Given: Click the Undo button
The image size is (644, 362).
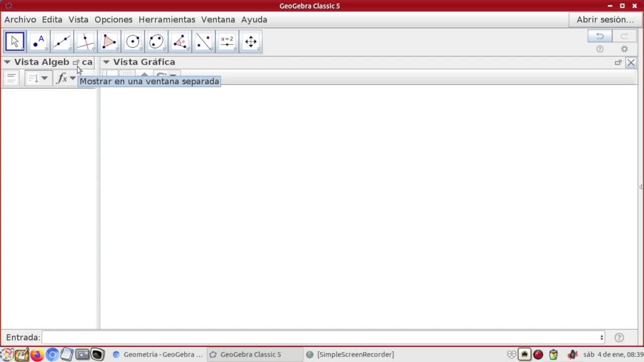Looking at the screenshot, I should tap(600, 36).
